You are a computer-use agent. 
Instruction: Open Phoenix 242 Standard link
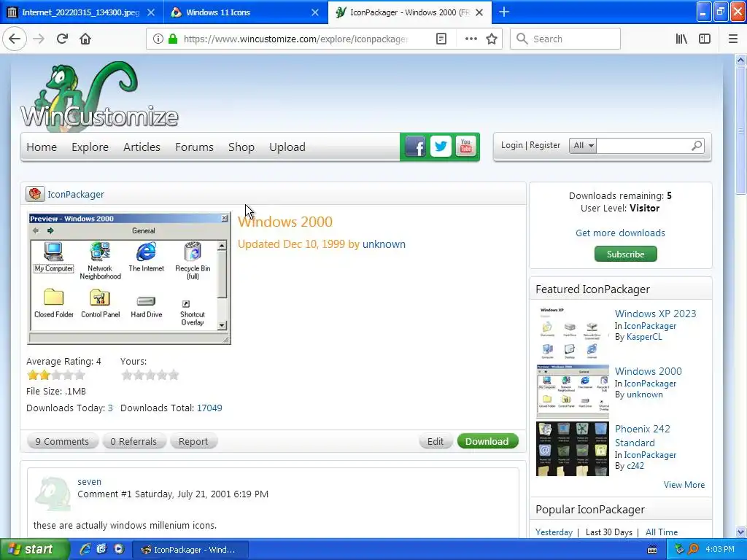pos(642,435)
